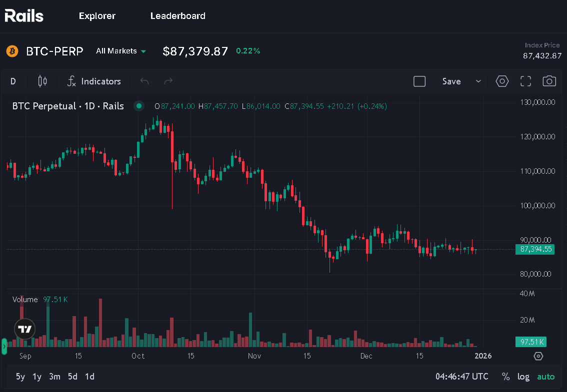The height and width of the screenshot is (392, 567).
Task: Click the 40M volume axis label
Action: [527, 294]
